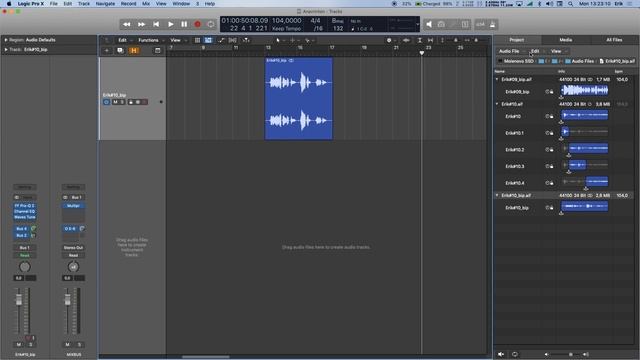Open the Track menu in the menu bar

84,4
